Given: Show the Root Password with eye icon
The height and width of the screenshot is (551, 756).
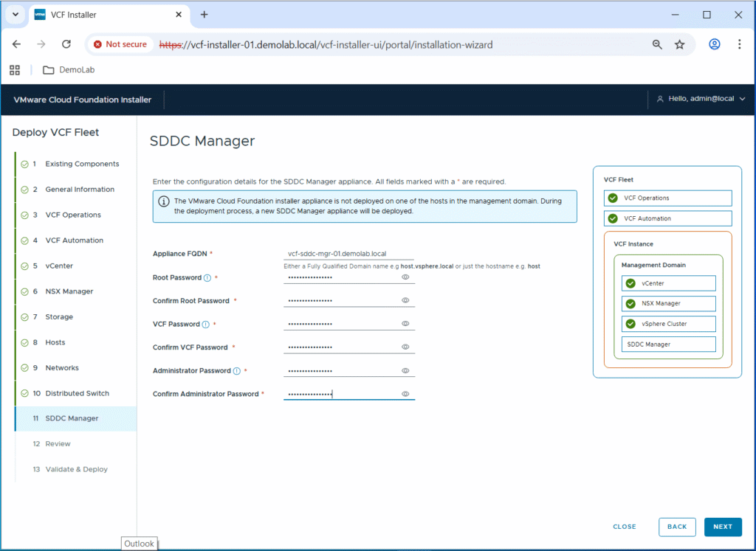Looking at the screenshot, I should [x=405, y=277].
